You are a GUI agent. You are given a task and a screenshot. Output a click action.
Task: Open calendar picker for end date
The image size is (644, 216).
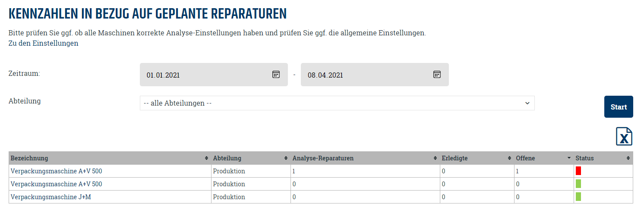437,75
